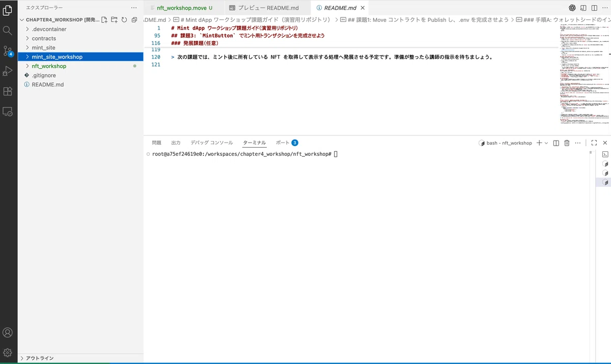Click sticky heading '### 発展課題(任意)' line 116
This screenshot has width=611, height=364.
[195, 43]
